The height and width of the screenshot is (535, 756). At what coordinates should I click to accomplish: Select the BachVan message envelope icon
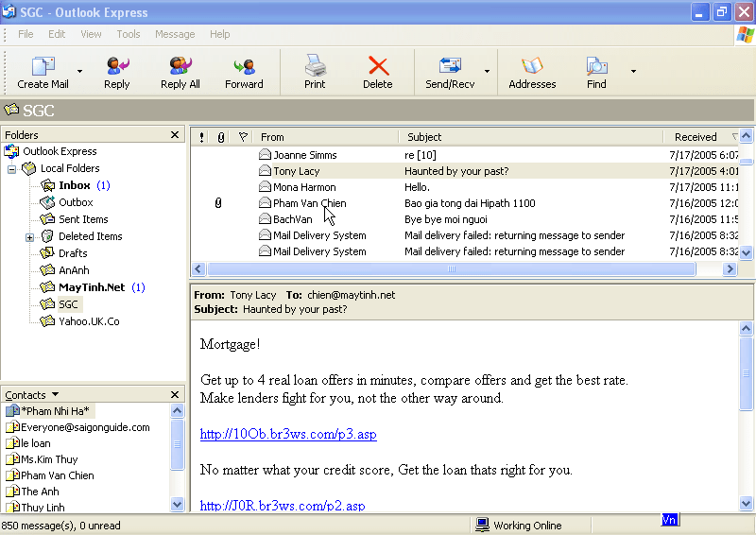(265, 219)
